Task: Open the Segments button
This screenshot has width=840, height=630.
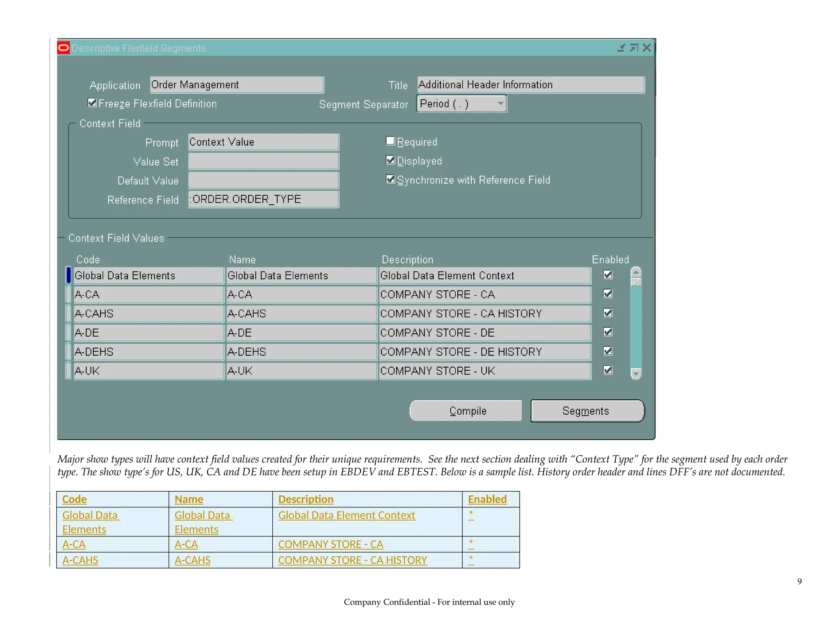Action: click(x=587, y=411)
